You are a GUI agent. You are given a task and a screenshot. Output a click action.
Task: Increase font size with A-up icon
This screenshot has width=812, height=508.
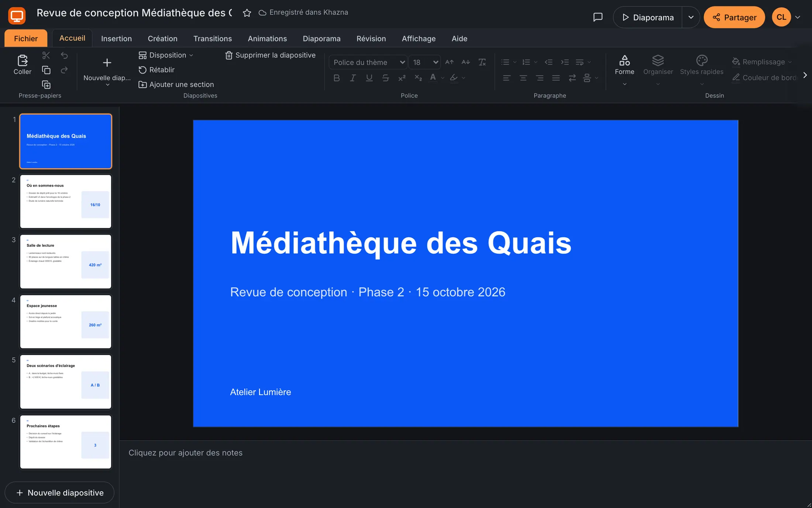[x=449, y=62]
